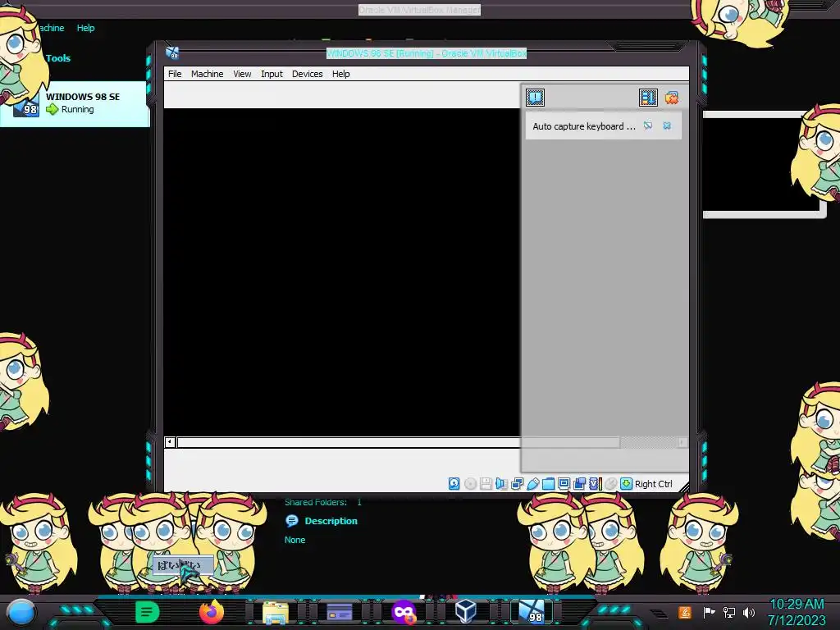Open the Input menu
The height and width of the screenshot is (630, 840).
[272, 74]
